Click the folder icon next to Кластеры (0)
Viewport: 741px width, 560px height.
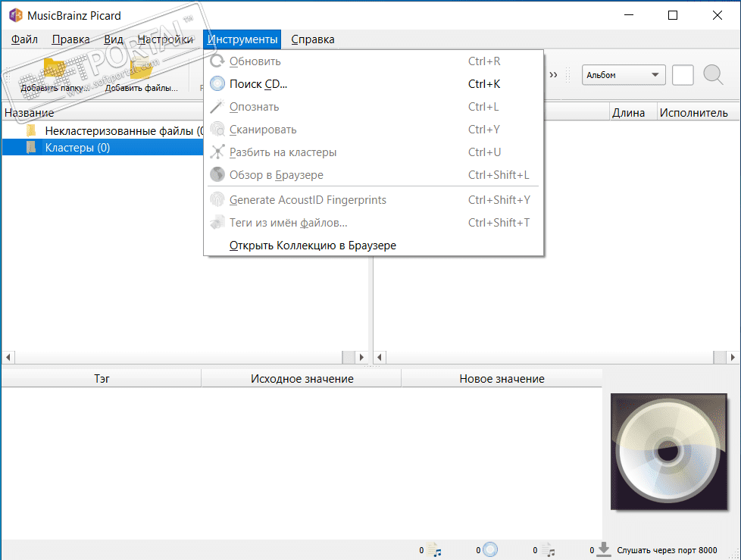[x=31, y=148]
